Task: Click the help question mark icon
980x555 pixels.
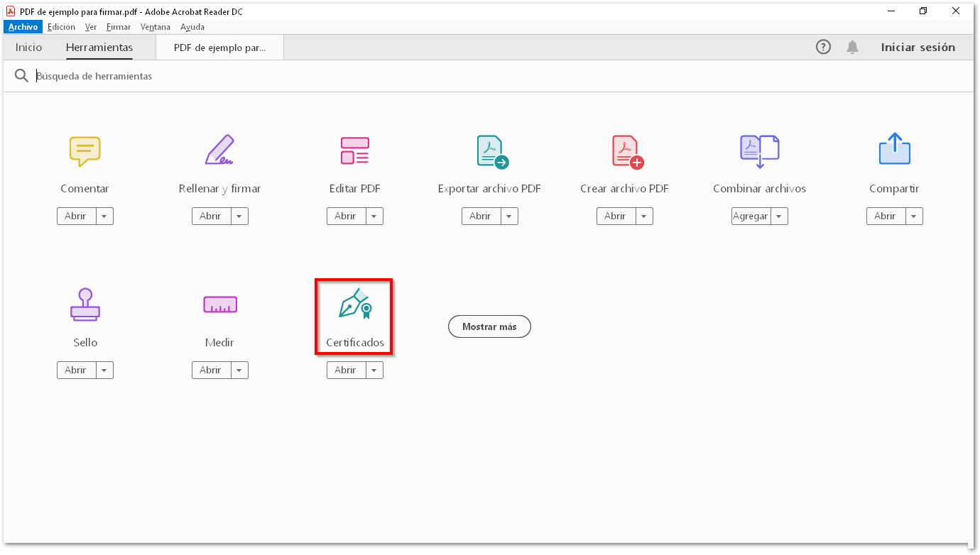Action: 823,48
